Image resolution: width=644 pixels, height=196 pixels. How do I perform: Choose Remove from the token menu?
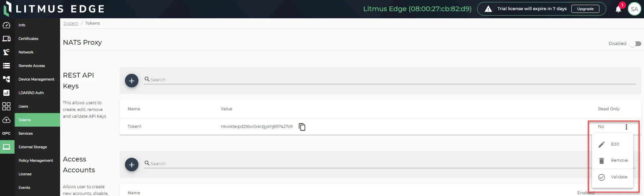612,160
